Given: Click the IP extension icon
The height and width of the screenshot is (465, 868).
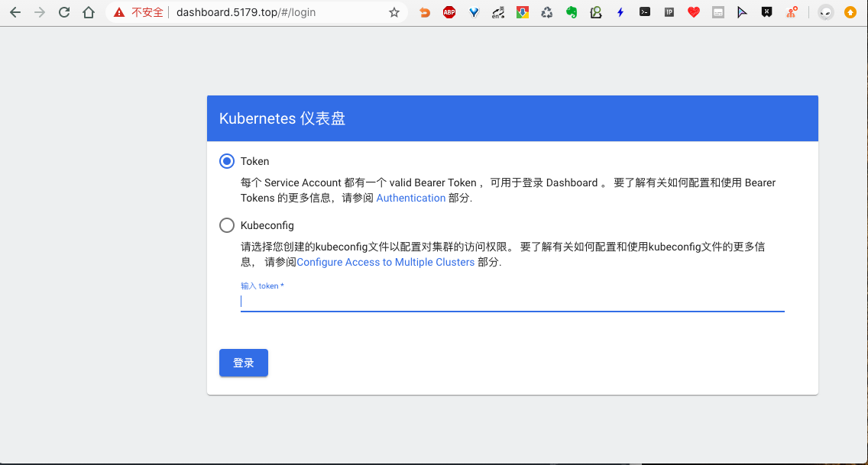Looking at the screenshot, I should pyautogui.click(x=669, y=11).
